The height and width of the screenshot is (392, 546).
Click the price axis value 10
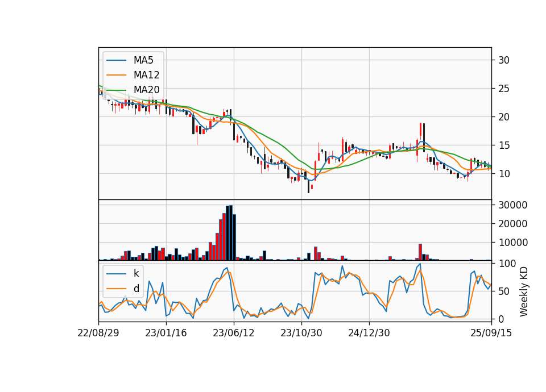click(x=503, y=174)
